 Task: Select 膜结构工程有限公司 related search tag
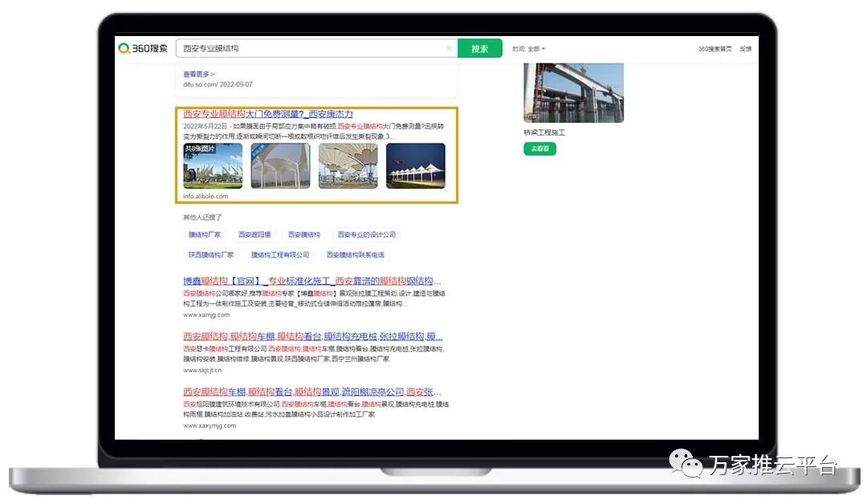point(280,254)
